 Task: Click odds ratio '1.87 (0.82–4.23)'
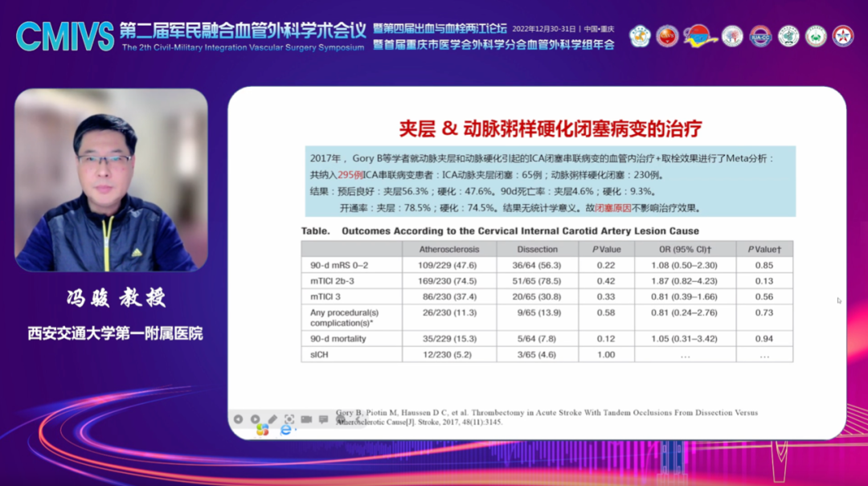[x=684, y=281]
